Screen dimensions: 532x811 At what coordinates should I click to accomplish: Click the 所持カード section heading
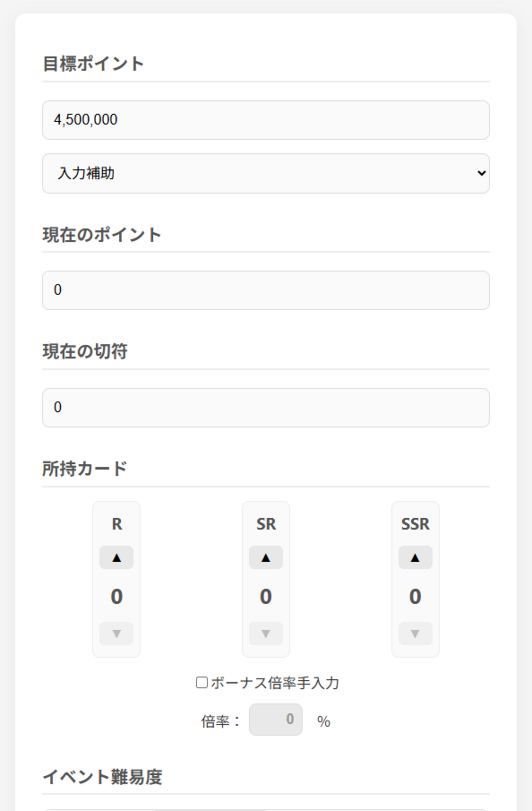(85, 469)
